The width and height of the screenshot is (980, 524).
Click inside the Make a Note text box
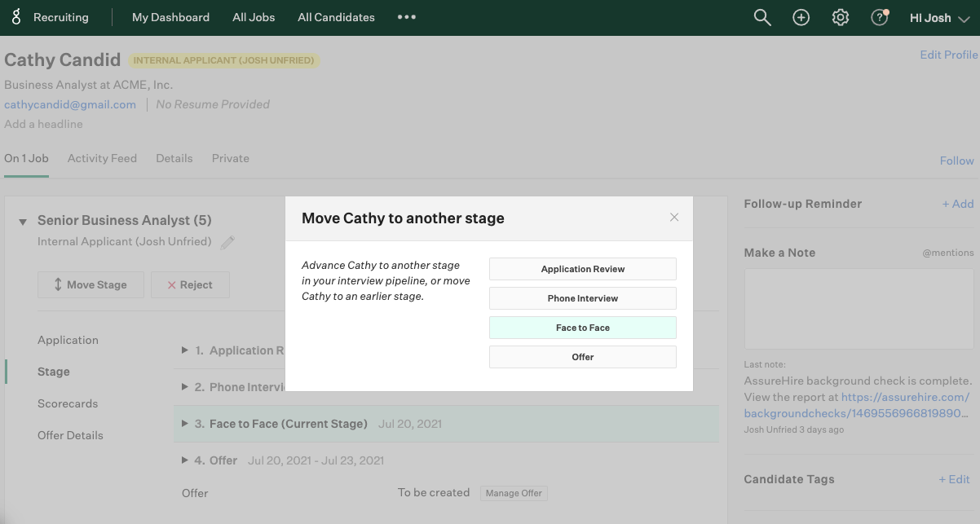pos(859,310)
